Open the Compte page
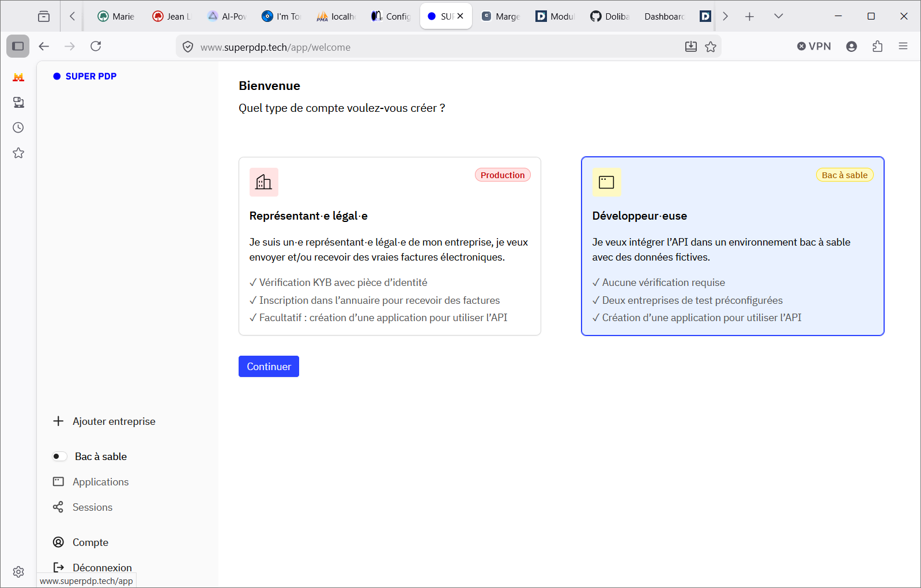Viewport: 921px width, 588px height. click(x=81, y=542)
